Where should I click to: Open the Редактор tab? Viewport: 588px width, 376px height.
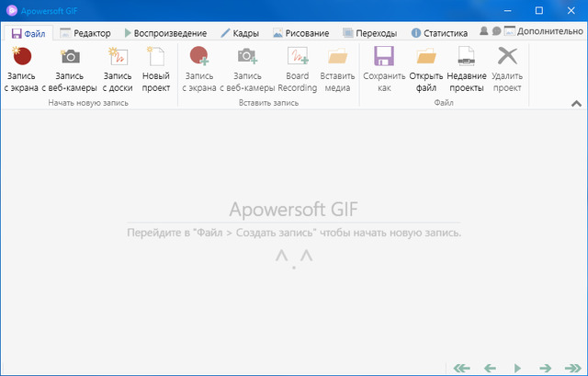(x=85, y=33)
